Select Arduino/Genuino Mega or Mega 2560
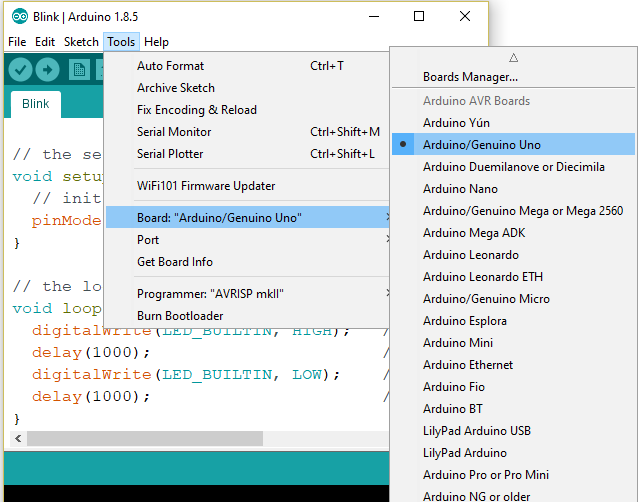The width and height of the screenshot is (641, 502). click(x=513, y=211)
